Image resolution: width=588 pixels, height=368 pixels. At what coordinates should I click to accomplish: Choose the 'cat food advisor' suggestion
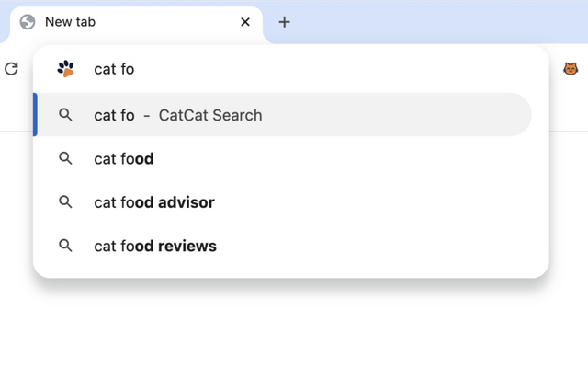[282, 202]
